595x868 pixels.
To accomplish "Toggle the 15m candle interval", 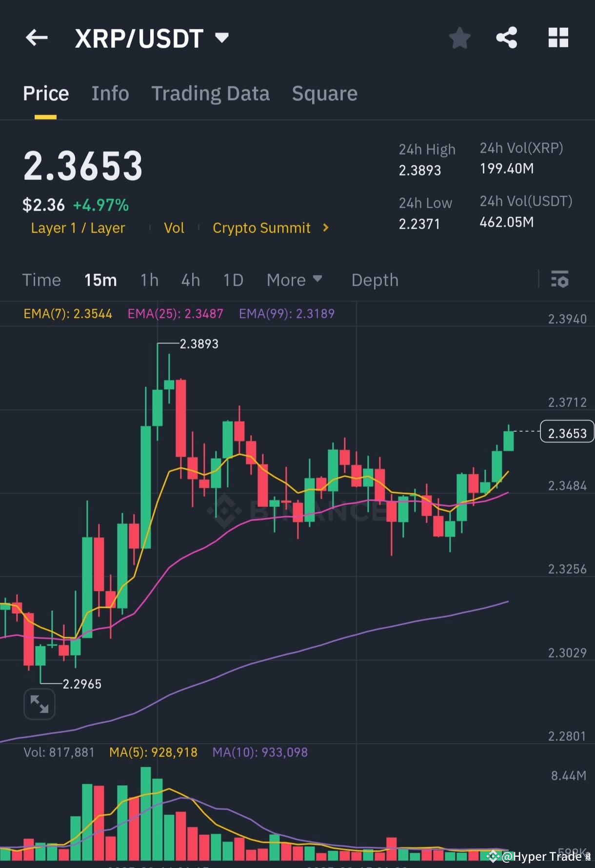I will point(100,280).
